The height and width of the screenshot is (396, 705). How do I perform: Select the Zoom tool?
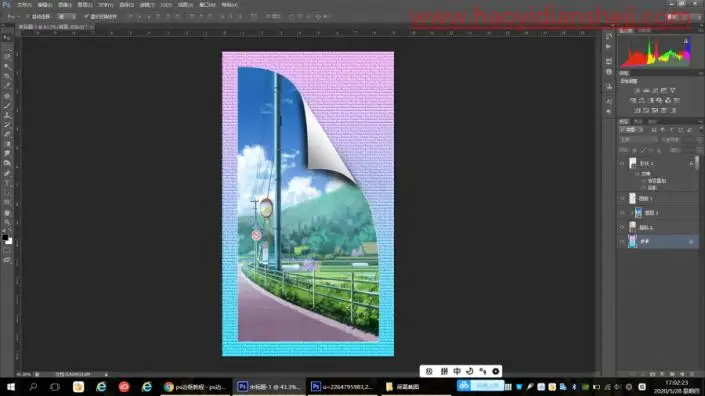[x=7, y=222]
